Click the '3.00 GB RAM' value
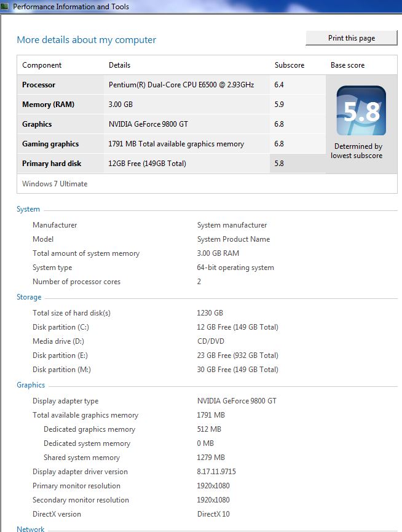Screen dimensions: 402x532 [x=218, y=253]
